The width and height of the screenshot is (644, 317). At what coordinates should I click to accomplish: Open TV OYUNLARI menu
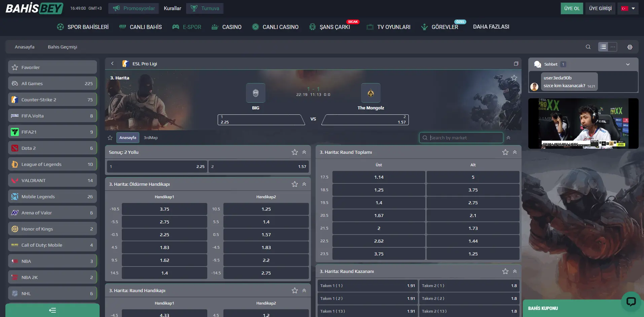click(x=389, y=27)
